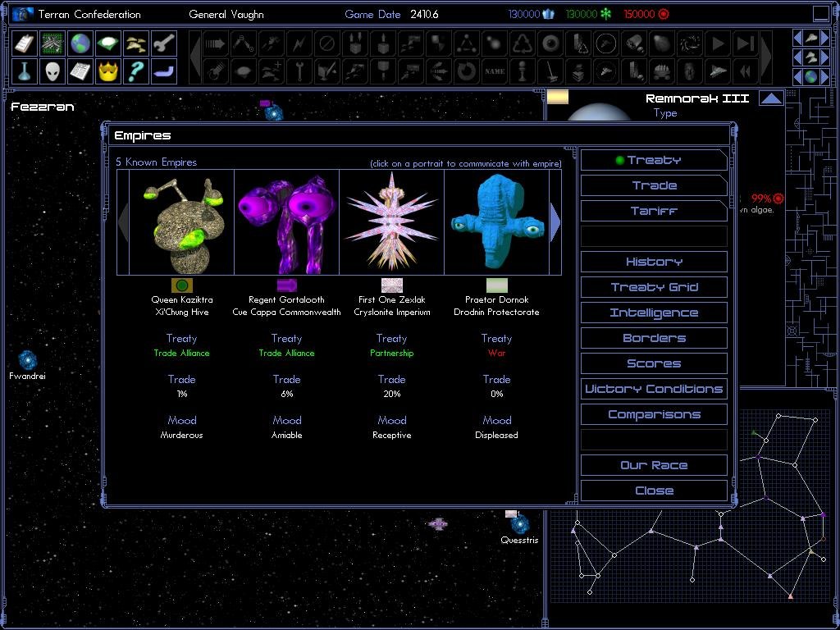
Task: Open the Treaty Grid menu item
Action: tap(654, 287)
